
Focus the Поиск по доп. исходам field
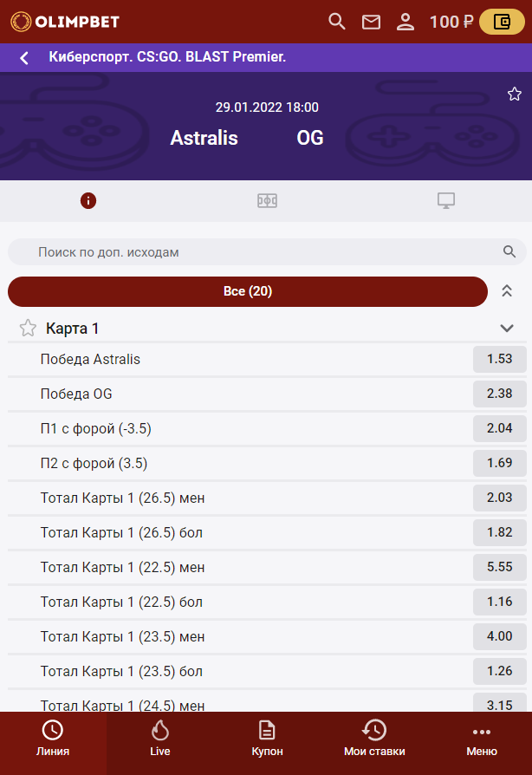[260, 252]
